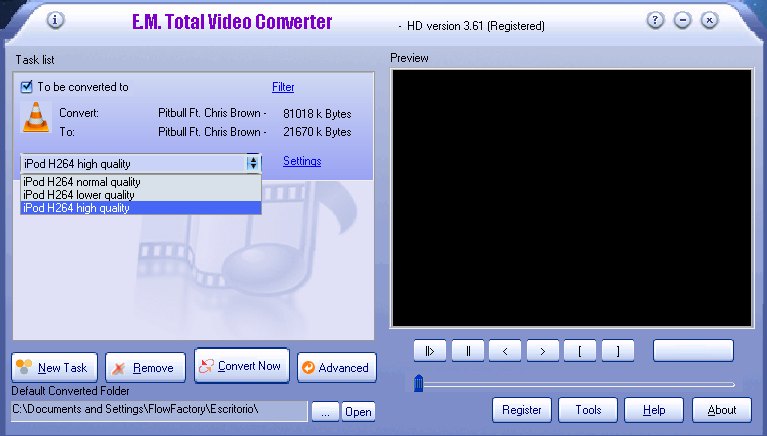Screen dimensions: 767x436
Task: Toggle the 'To be converted to' checkbox
Action: pos(26,87)
